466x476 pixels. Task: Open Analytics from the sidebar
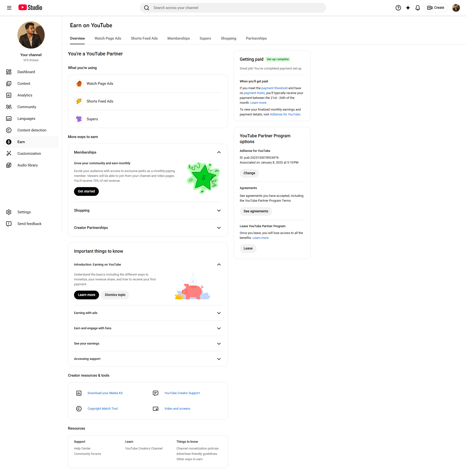(25, 95)
